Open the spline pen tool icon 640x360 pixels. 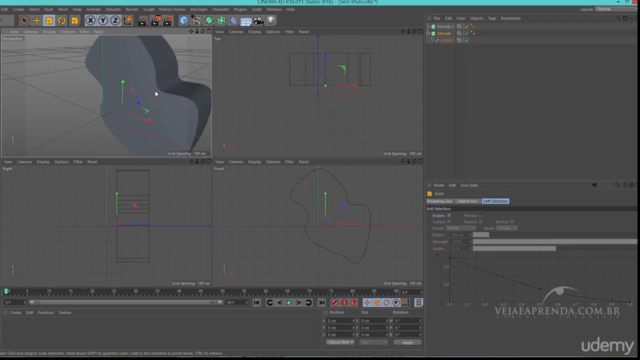196,20
